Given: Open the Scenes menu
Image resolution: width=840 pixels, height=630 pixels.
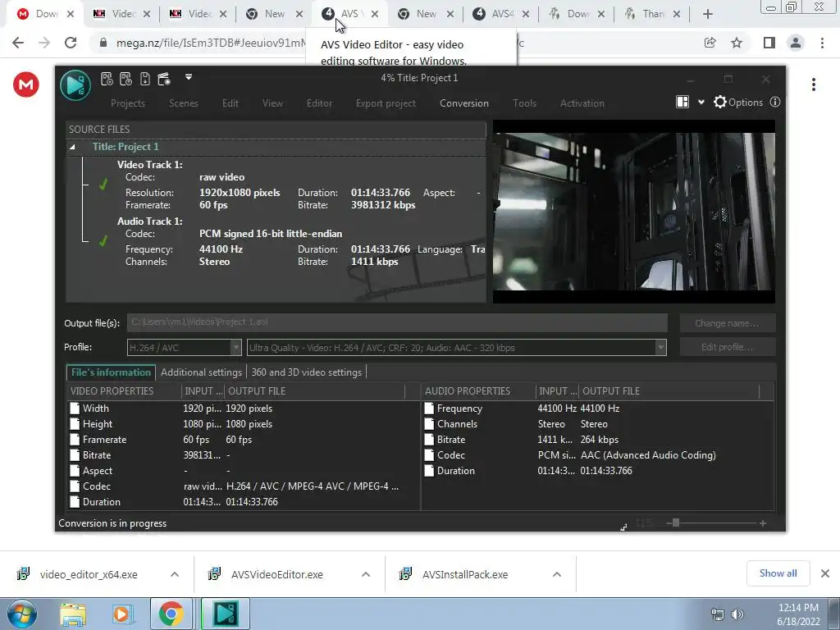Looking at the screenshot, I should 183,103.
